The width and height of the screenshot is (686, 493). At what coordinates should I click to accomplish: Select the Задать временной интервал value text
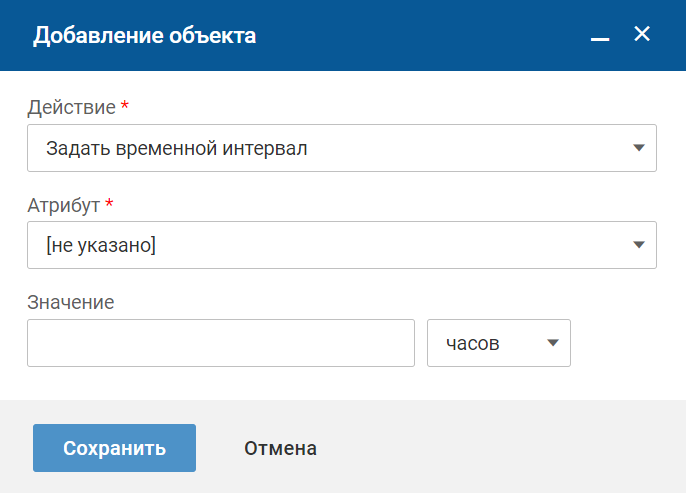coord(177,149)
